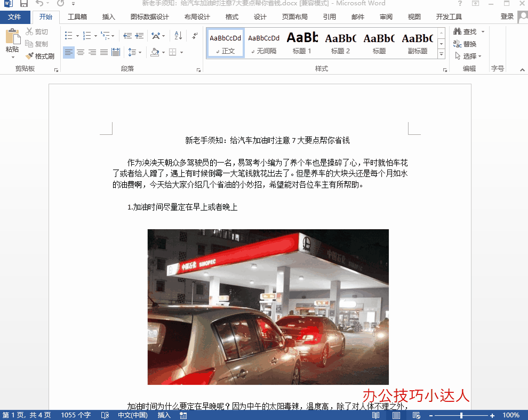Switch to the 引用 references tab
528x420 pixels.
click(x=329, y=17)
